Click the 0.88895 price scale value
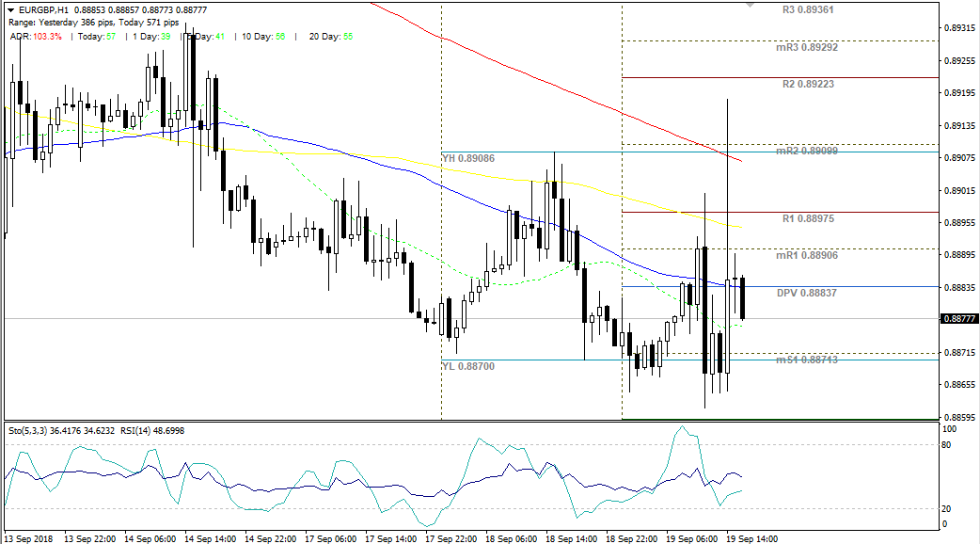Image resolution: width=980 pixels, height=544 pixels. tap(960, 255)
